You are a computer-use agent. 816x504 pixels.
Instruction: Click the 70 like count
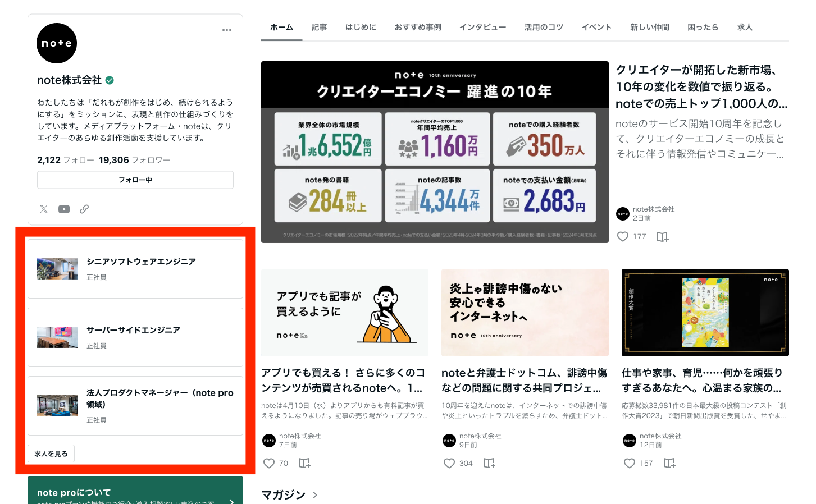pos(284,464)
